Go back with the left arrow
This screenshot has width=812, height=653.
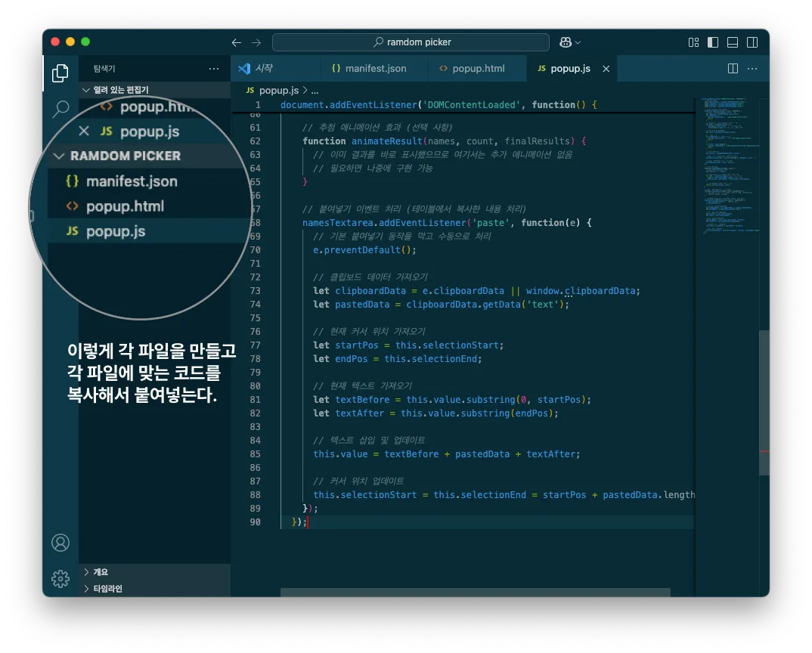[x=236, y=42]
